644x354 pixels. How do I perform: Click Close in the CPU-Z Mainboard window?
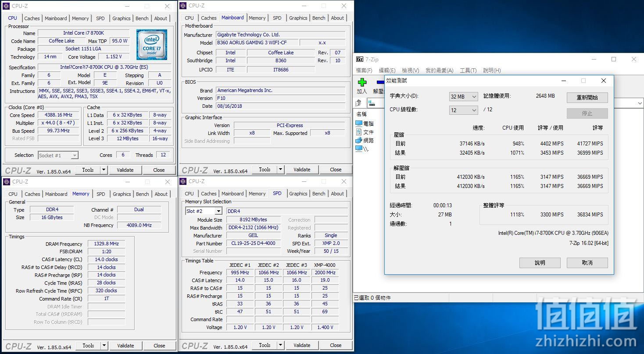[336, 170]
